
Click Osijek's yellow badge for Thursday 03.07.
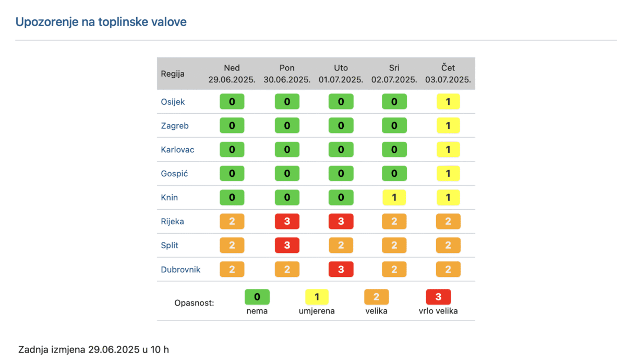448,102
